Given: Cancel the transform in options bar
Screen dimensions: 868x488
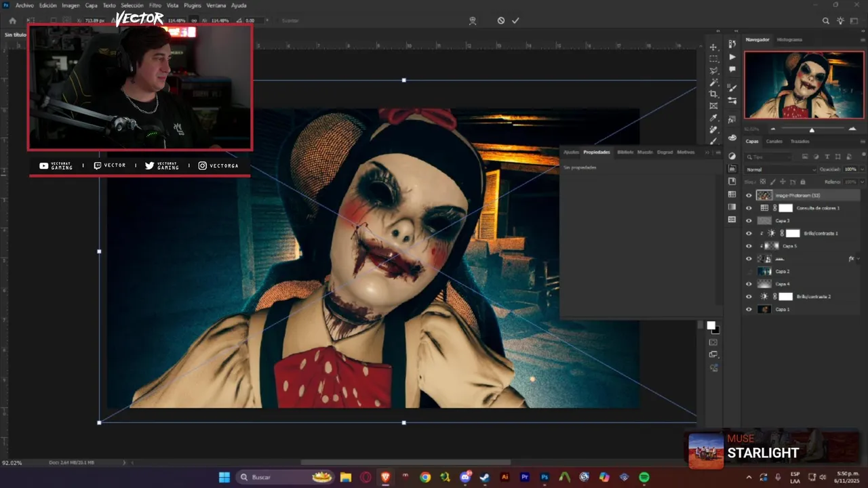Looking at the screenshot, I should [501, 20].
